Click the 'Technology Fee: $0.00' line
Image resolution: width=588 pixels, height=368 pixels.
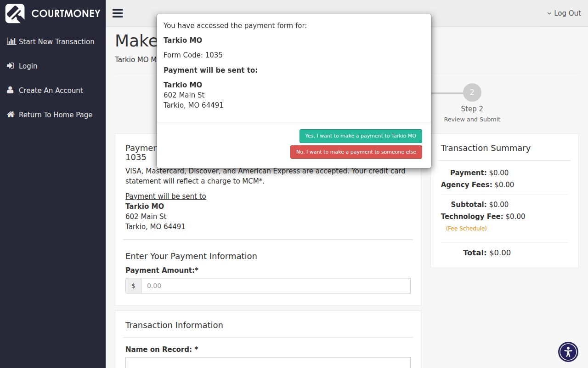click(483, 217)
